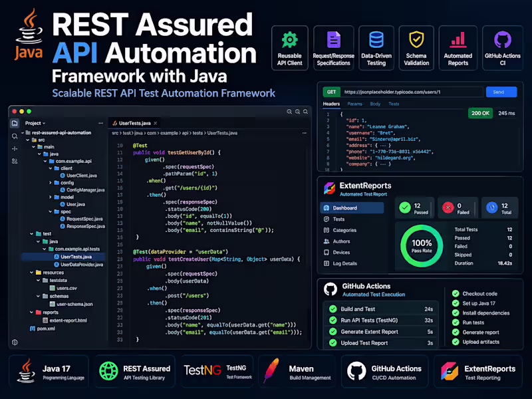
Task: Click the Maven feather icon
Action: (x=272, y=371)
